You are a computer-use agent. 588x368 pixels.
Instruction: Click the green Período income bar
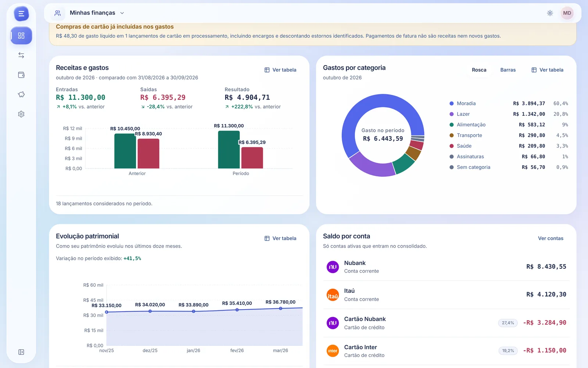click(229, 150)
